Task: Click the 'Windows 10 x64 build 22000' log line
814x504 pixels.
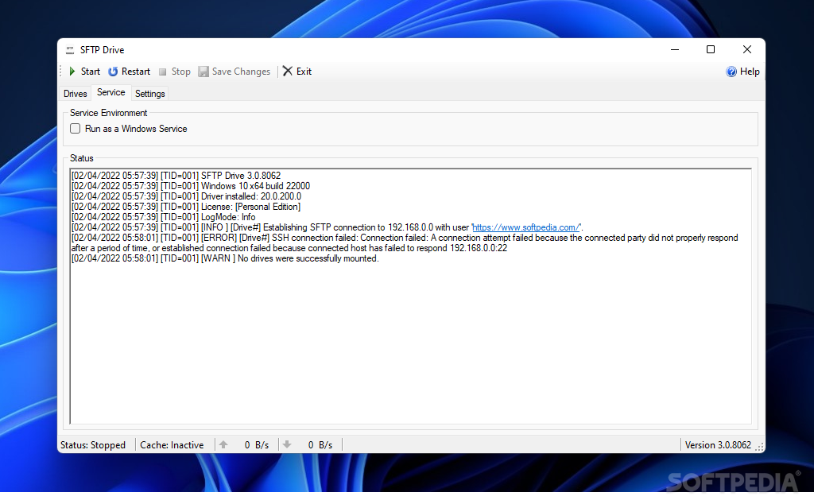Action: point(191,186)
